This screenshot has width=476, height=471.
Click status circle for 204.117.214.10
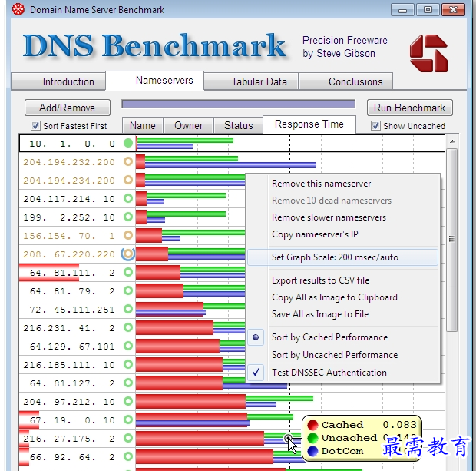(x=128, y=198)
